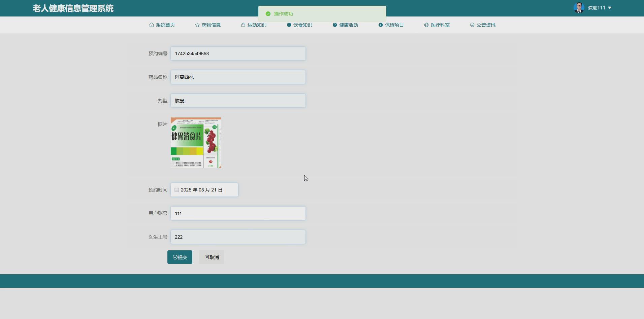Viewport: 644px width, 319px height.
Task: Go to 运动知识 page
Action: coord(254,25)
